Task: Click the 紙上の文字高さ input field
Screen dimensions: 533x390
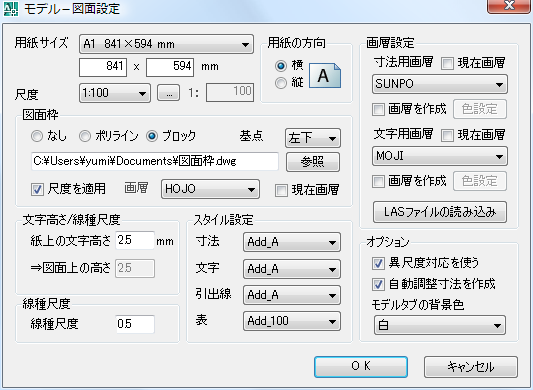Action: click(x=135, y=240)
